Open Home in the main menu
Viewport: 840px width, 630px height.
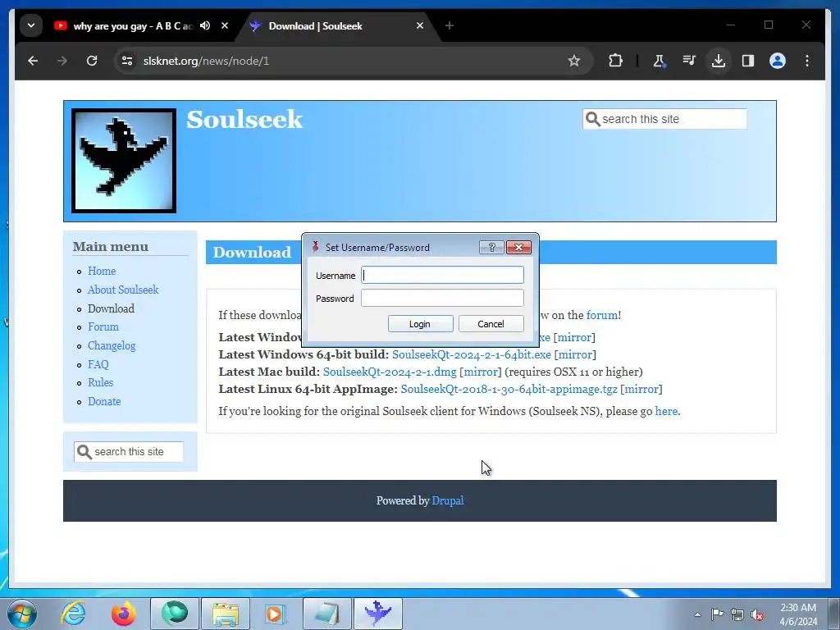pyautogui.click(x=102, y=271)
